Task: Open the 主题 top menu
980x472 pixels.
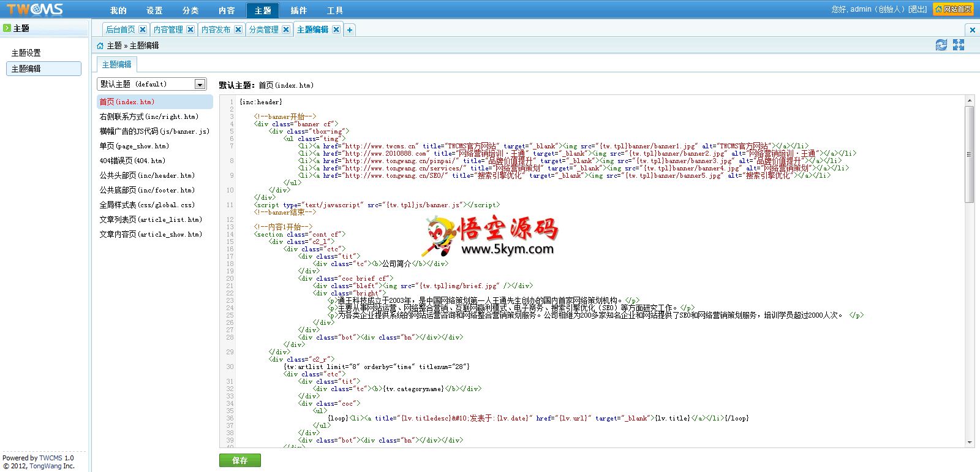Action: (x=263, y=10)
